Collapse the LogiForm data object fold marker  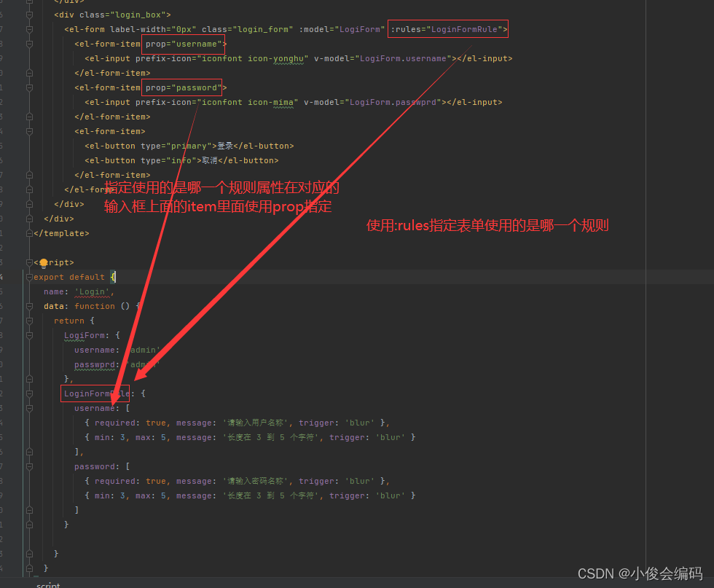tap(28, 335)
